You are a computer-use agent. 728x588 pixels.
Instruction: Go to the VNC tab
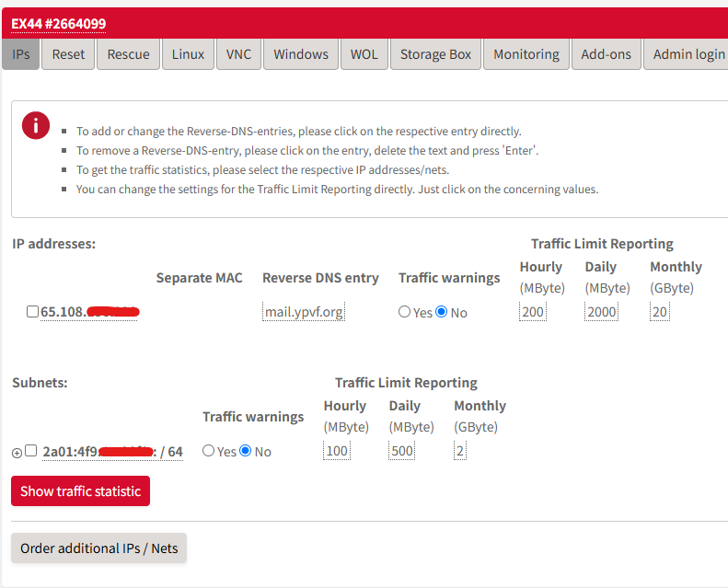[x=238, y=54]
